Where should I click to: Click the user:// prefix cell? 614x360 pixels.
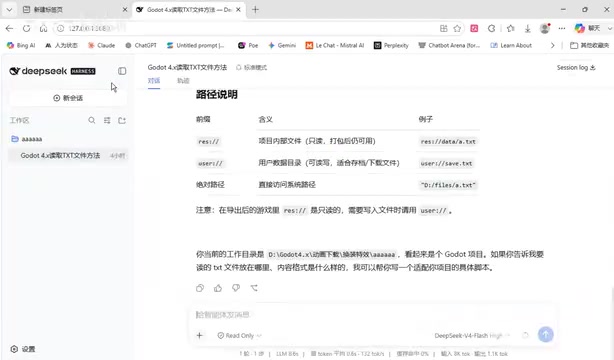(x=210, y=163)
